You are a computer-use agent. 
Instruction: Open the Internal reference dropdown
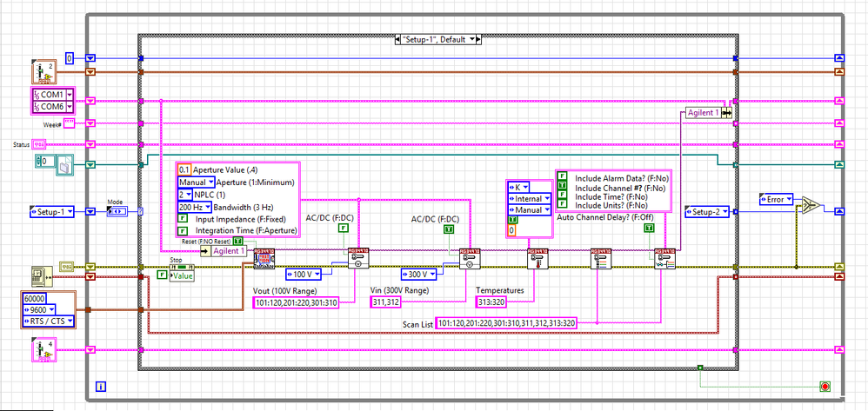[529, 198]
